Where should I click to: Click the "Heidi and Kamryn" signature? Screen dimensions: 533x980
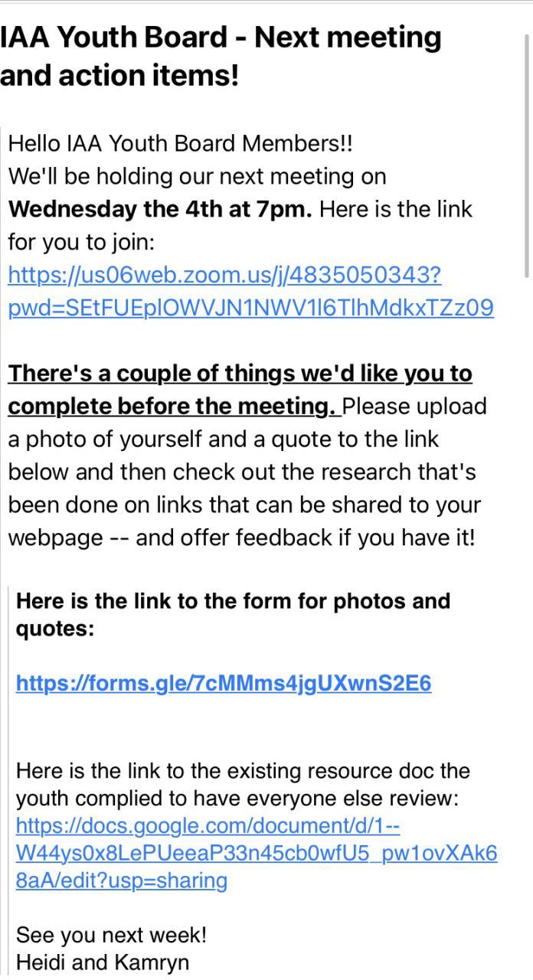point(103,962)
